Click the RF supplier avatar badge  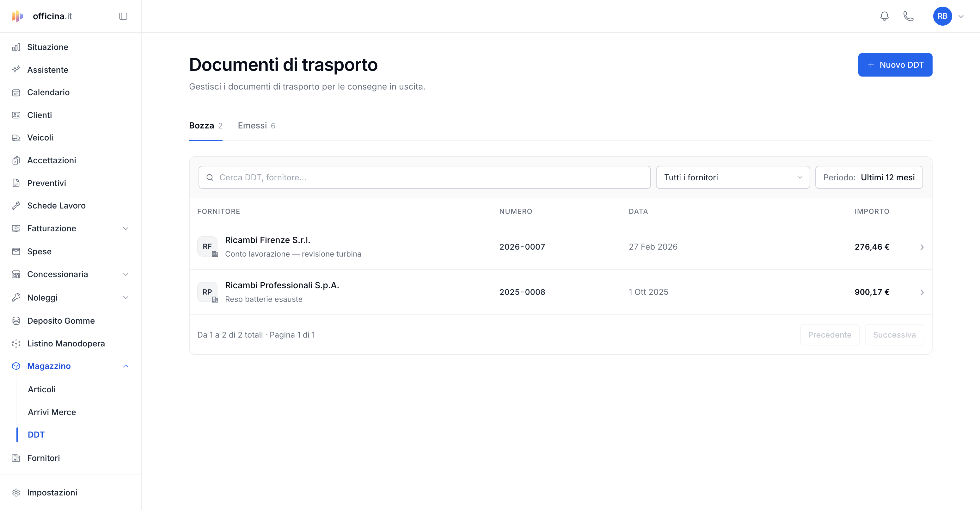[207, 247]
